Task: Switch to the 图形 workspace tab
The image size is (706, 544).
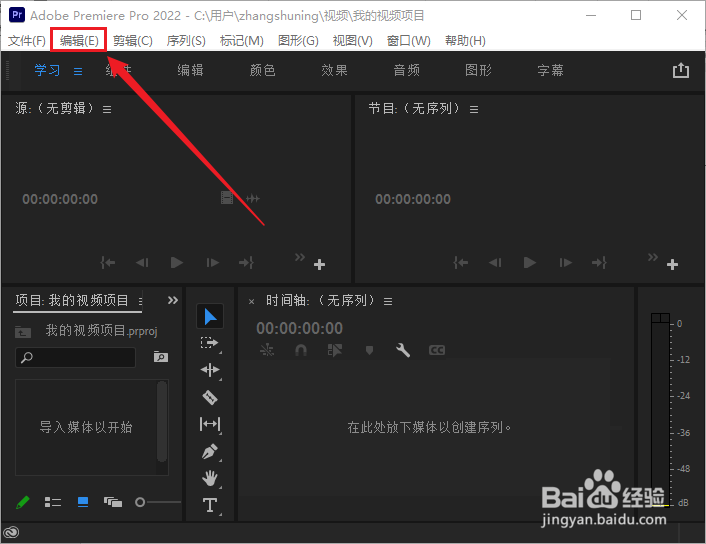Action: (x=478, y=70)
